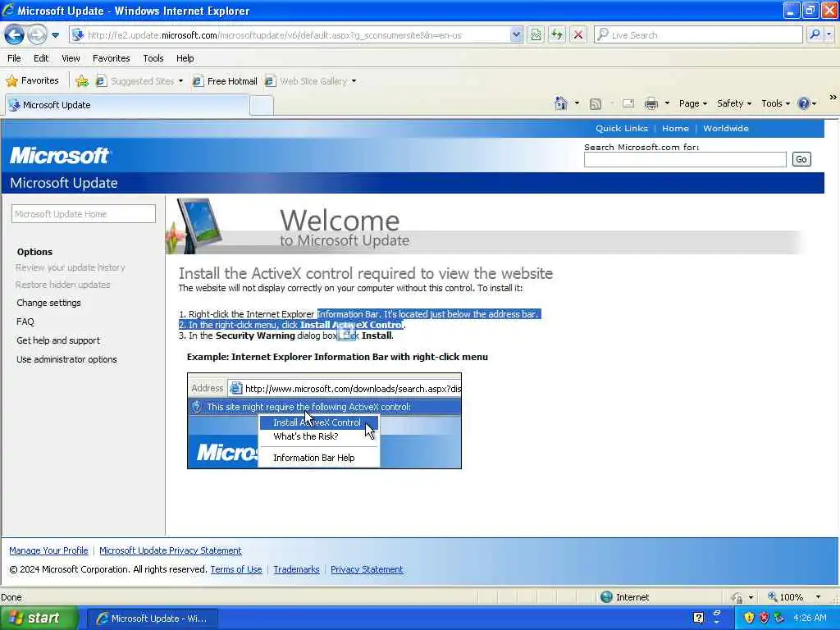840x630 pixels.
Task: Click the Go search button
Action: coord(801,159)
